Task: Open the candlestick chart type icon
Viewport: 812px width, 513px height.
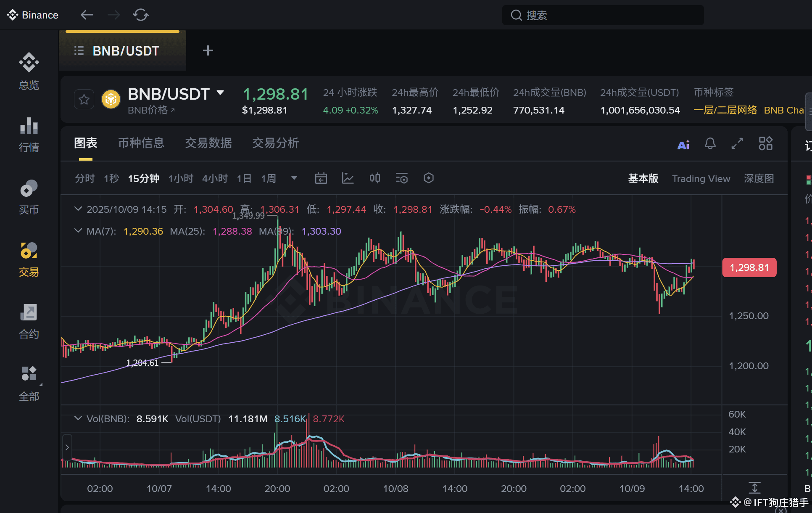Action: [374, 178]
